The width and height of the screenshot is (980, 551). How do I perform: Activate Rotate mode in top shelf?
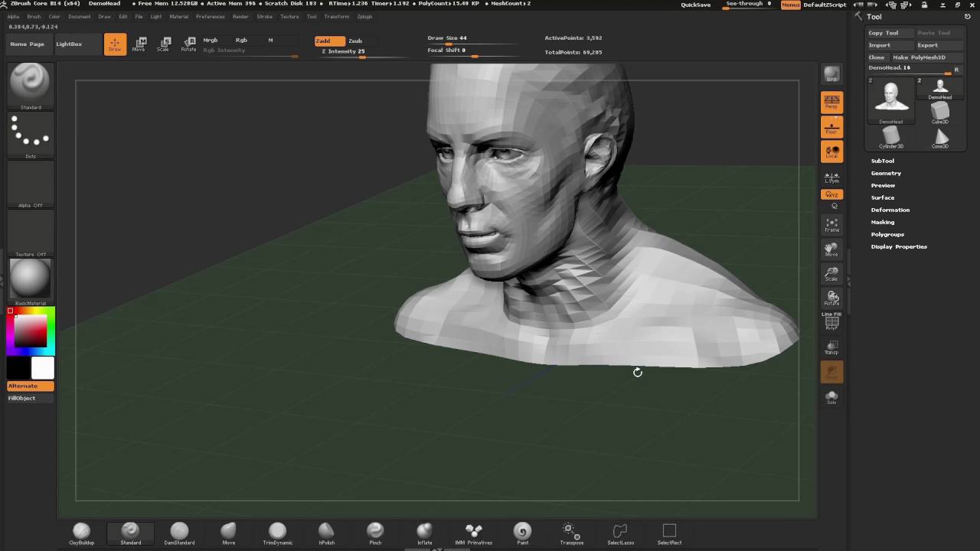[x=188, y=44]
